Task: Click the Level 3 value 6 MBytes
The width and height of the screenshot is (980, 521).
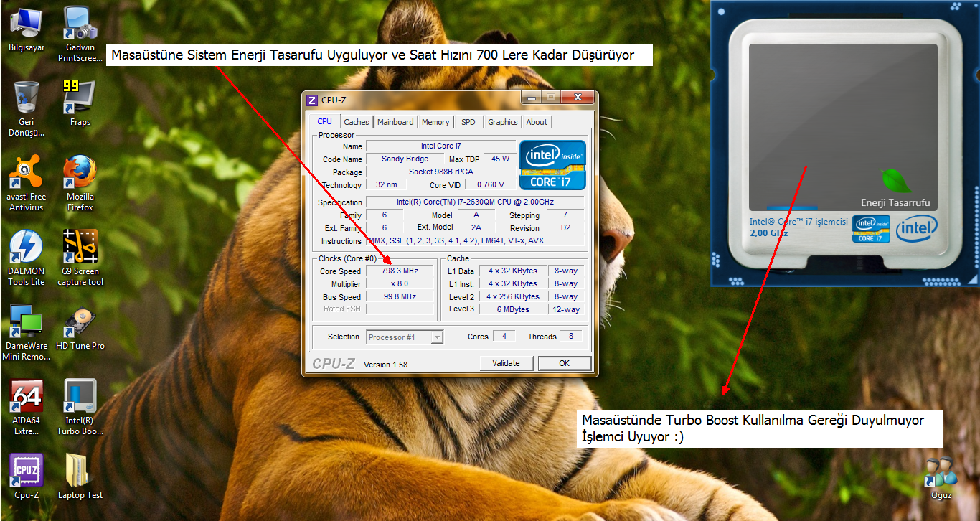Action: tap(513, 310)
